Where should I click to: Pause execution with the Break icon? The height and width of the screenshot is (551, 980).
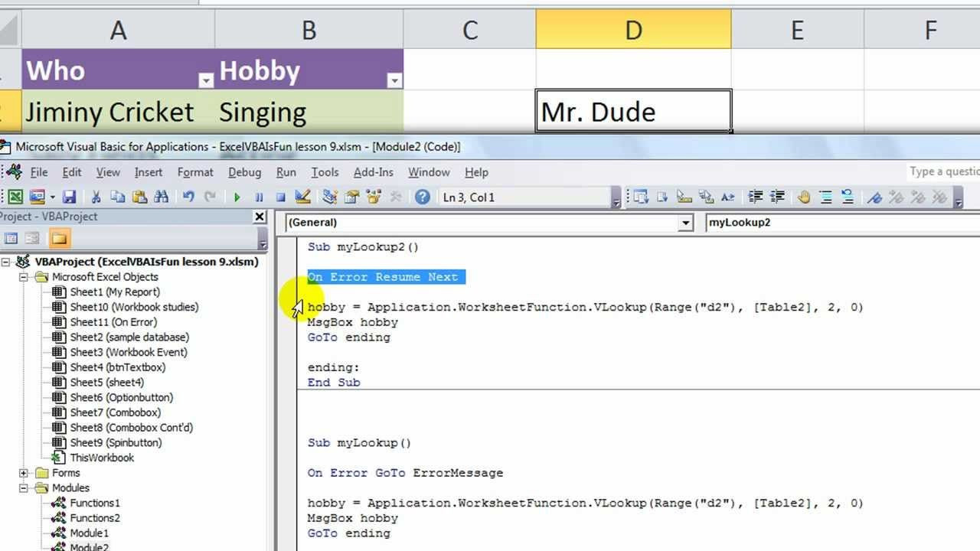point(258,197)
